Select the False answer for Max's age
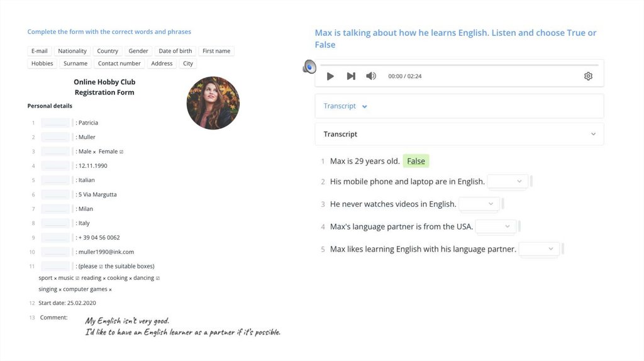 point(416,161)
